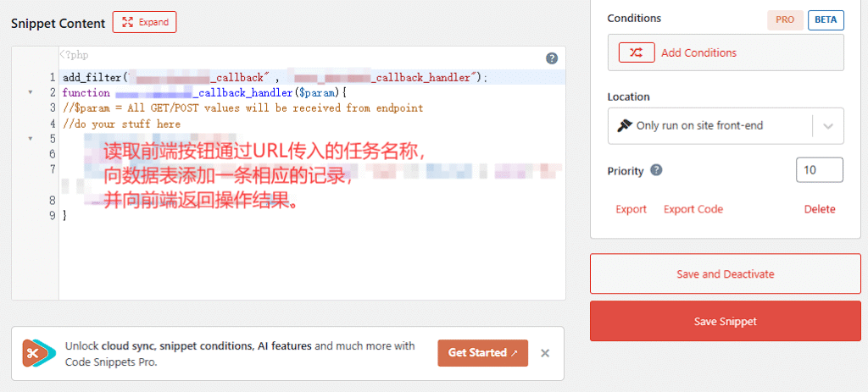Click the shuffle icon in Add Conditions box
The image size is (868, 392).
pos(636,52)
